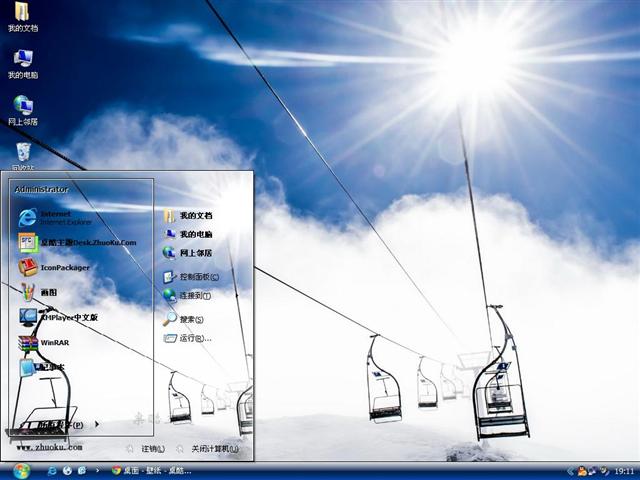Click the 关闭计算机(U) shut down button
Screen dimensions: 640x480
click(x=207, y=449)
